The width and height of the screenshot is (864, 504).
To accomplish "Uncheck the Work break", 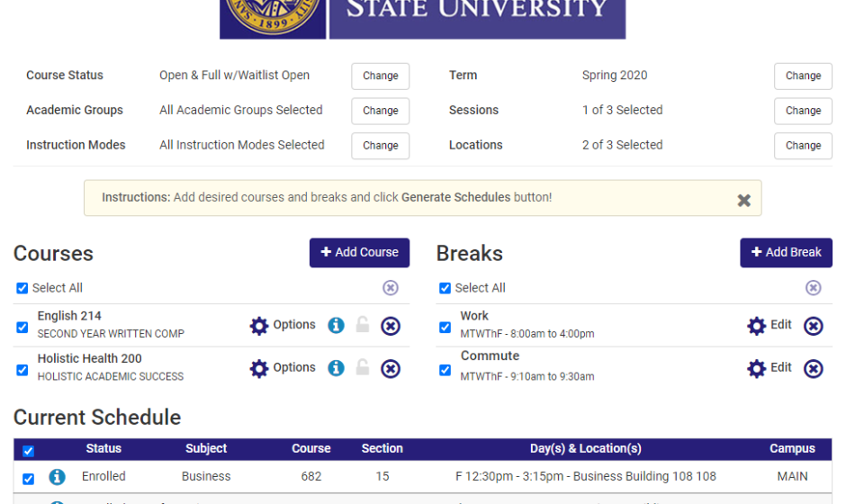I will (445, 328).
